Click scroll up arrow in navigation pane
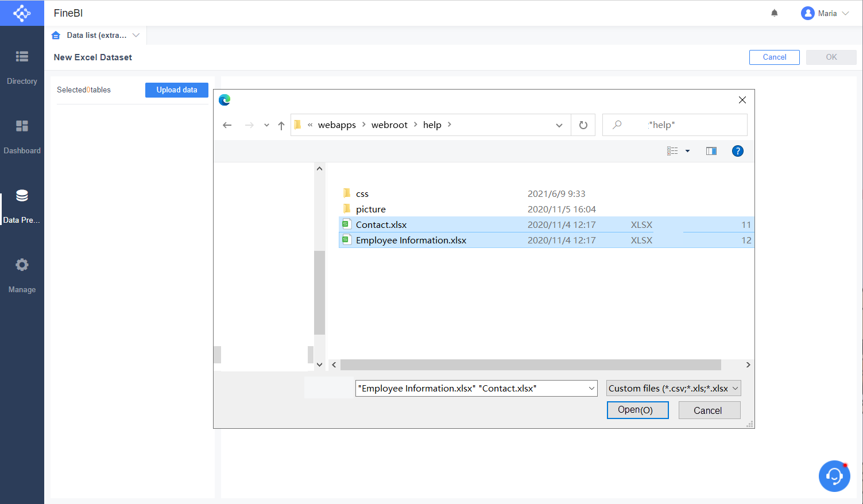Viewport: 863px width, 504px height. (x=319, y=169)
